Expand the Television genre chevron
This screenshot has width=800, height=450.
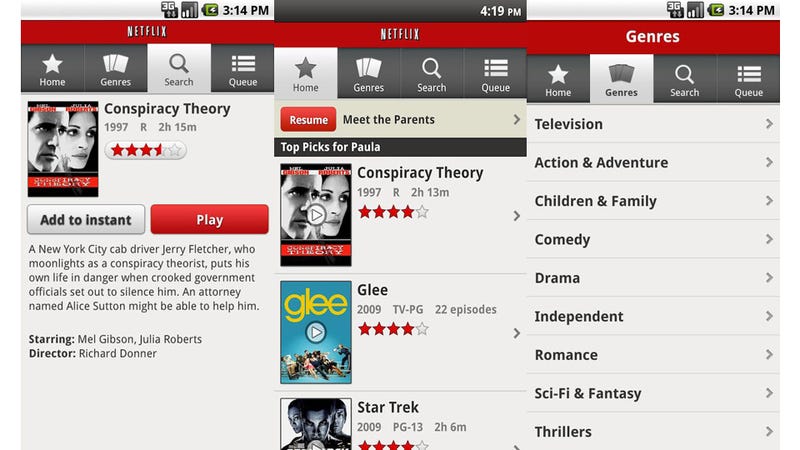point(769,124)
